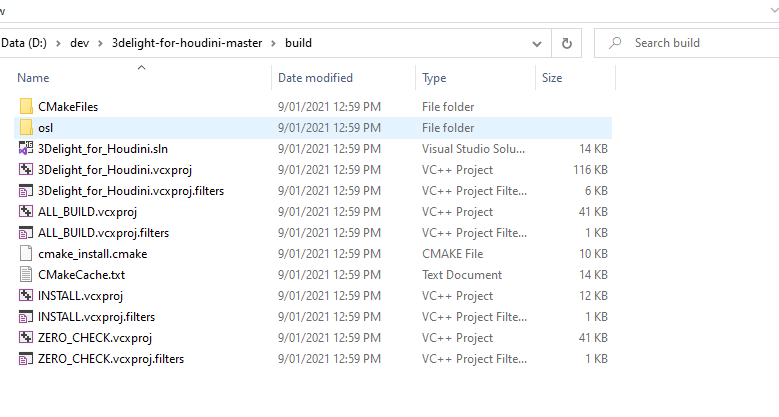This screenshot has height=417, width=779.
Task: Select the osl folder icon
Action: (x=27, y=128)
